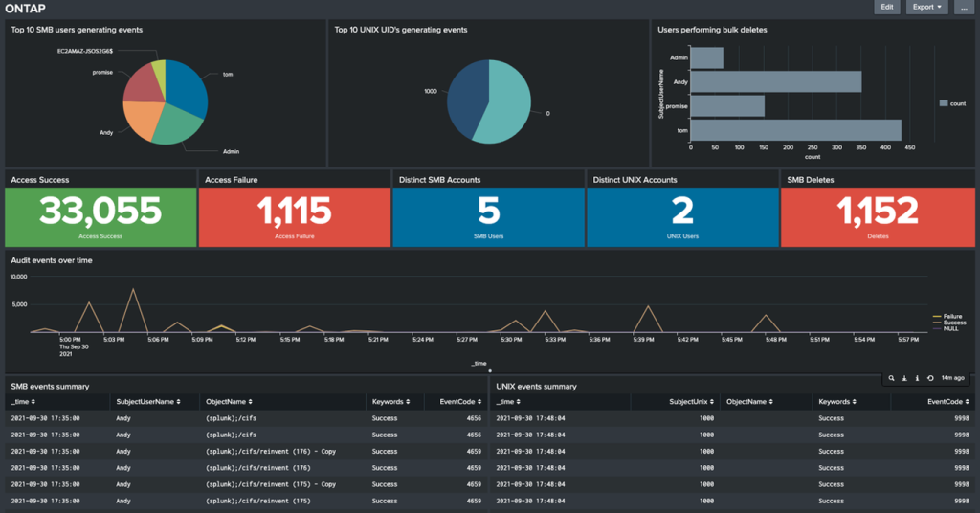Toggle Success series in audit events legend
Image resolution: width=980 pixels, height=513 pixels.
pyautogui.click(x=952, y=323)
